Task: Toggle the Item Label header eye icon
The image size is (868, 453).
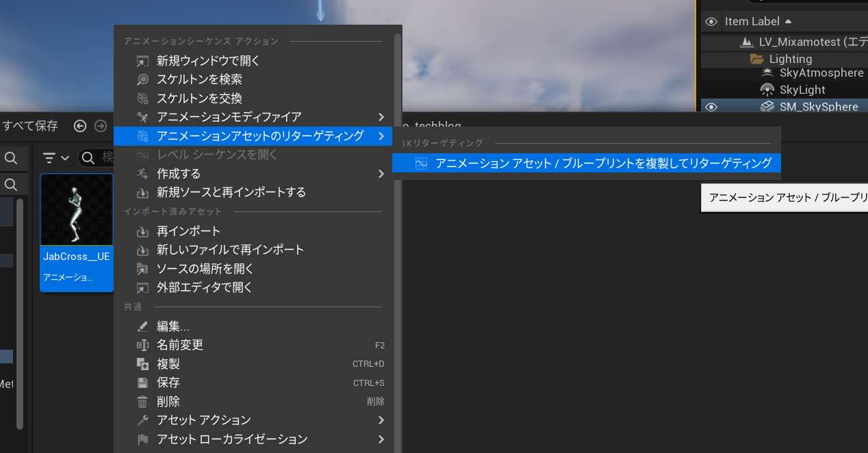Action: click(711, 21)
